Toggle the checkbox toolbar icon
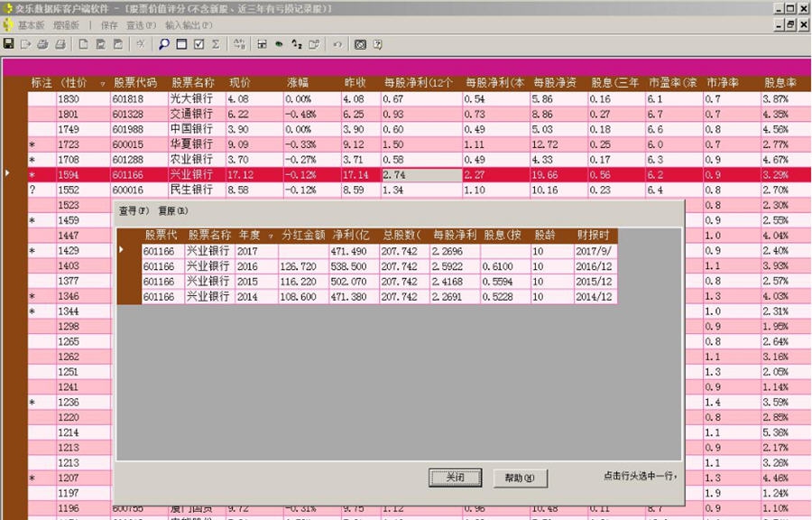Image resolution: width=812 pixels, height=520 pixels. click(198, 45)
